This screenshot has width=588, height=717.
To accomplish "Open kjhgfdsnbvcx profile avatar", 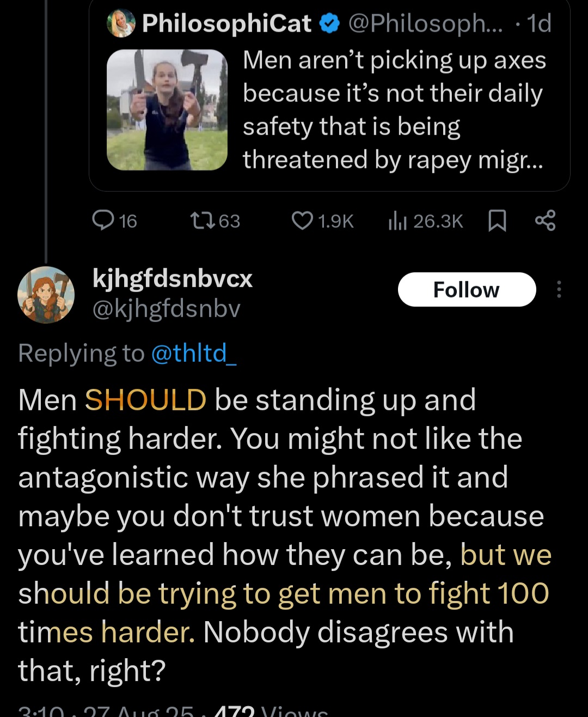I will pyautogui.click(x=46, y=295).
